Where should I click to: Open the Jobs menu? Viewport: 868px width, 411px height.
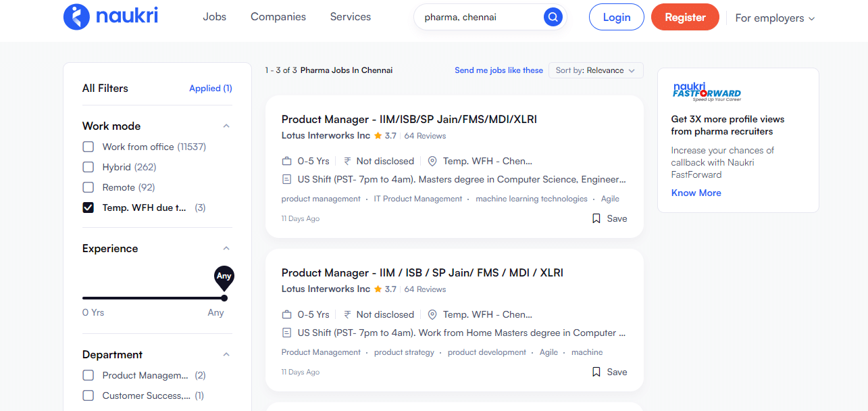214,17
